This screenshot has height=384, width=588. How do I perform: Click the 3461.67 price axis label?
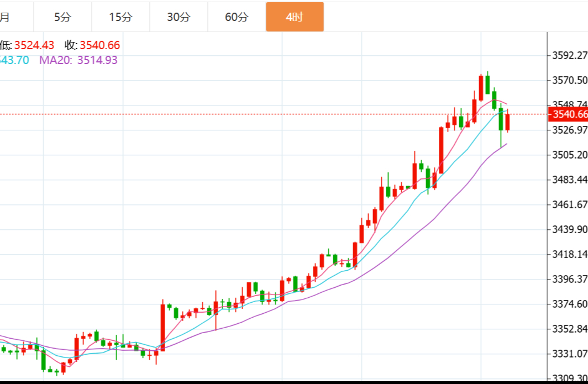point(570,205)
